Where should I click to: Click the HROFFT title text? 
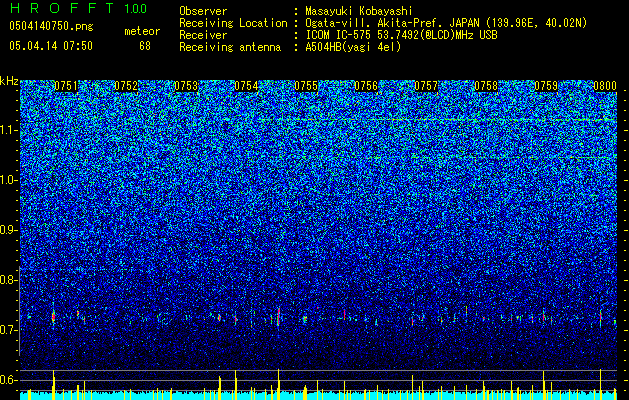click(x=62, y=8)
